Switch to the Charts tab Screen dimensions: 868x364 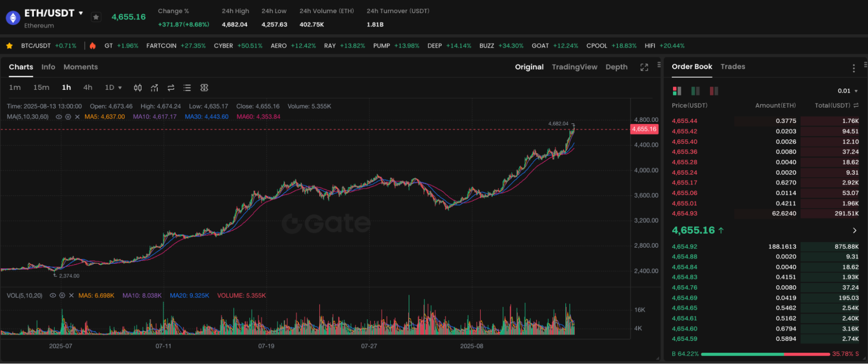[x=21, y=67]
